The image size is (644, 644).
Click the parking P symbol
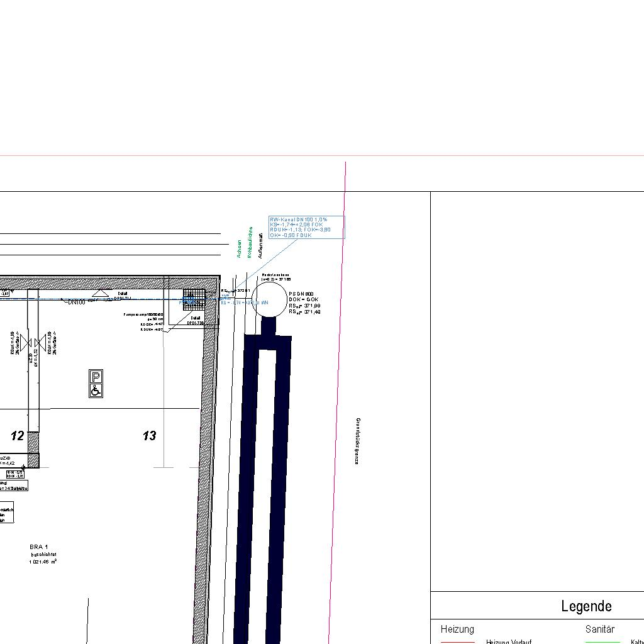96,377
